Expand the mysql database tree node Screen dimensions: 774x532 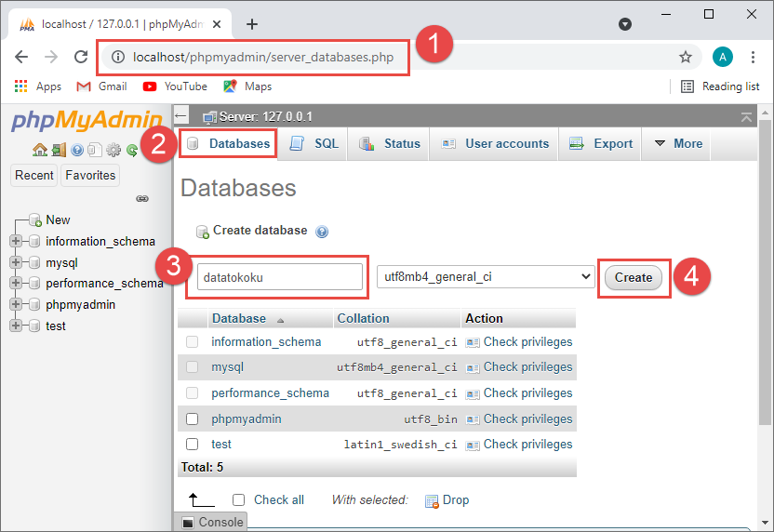(x=16, y=262)
